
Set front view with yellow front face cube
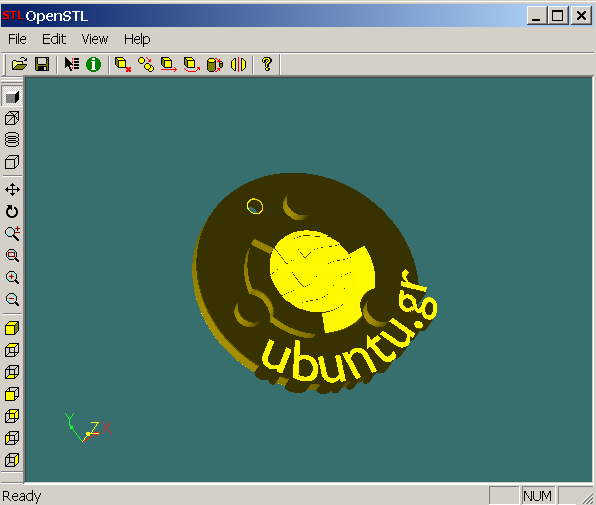[12, 394]
